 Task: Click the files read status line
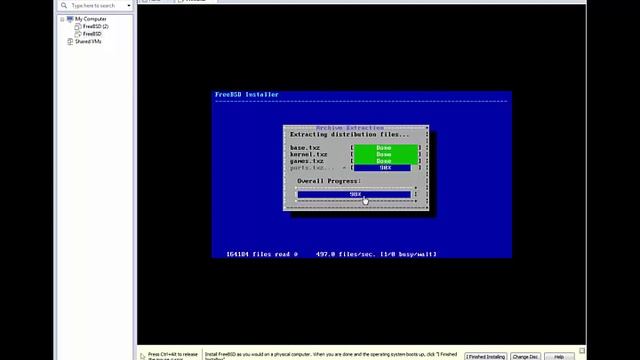coord(331,254)
